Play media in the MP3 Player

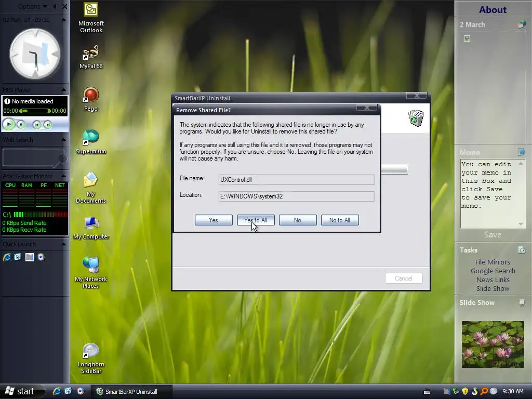9,124
